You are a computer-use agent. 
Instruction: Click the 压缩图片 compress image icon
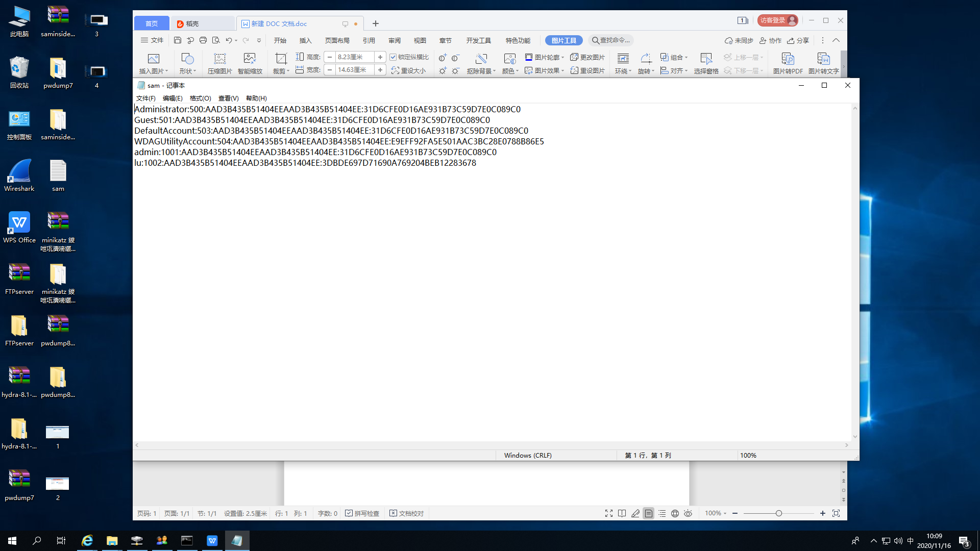point(219,59)
